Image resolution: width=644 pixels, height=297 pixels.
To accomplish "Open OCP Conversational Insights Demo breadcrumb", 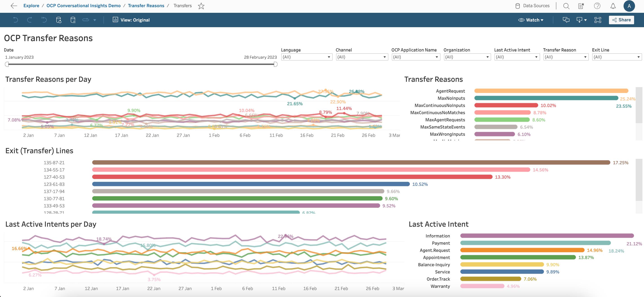I will point(84,6).
